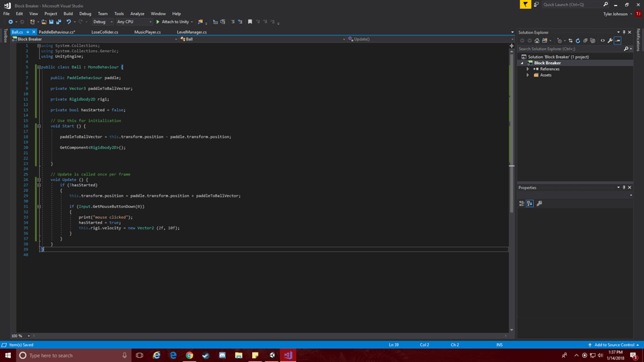
Task: Click the Quick Launch search box
Action: (572, 4)
